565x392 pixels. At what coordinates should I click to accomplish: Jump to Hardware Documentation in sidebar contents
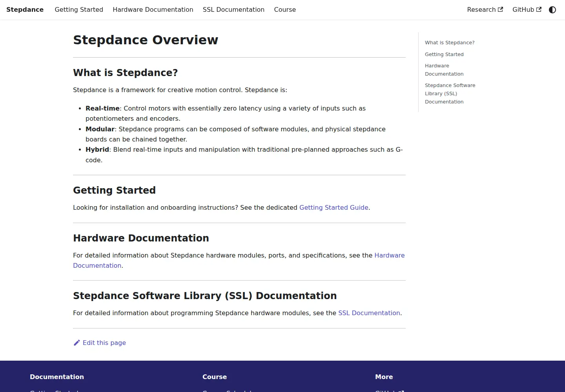[444, 70]
